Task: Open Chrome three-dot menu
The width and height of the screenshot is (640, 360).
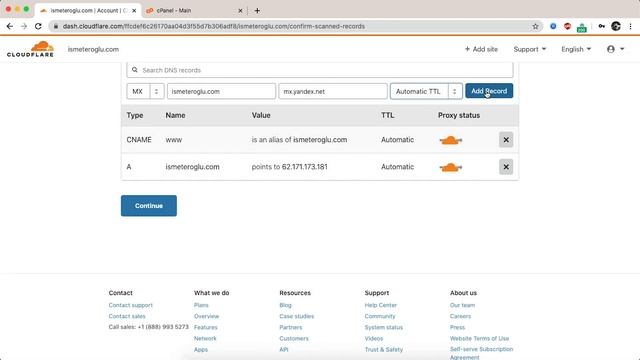Action: pos(630,26)
